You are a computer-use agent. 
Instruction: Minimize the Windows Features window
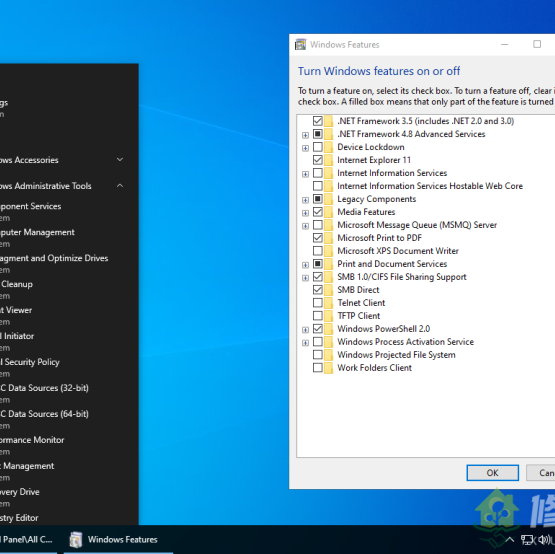(x=505, y=44)
